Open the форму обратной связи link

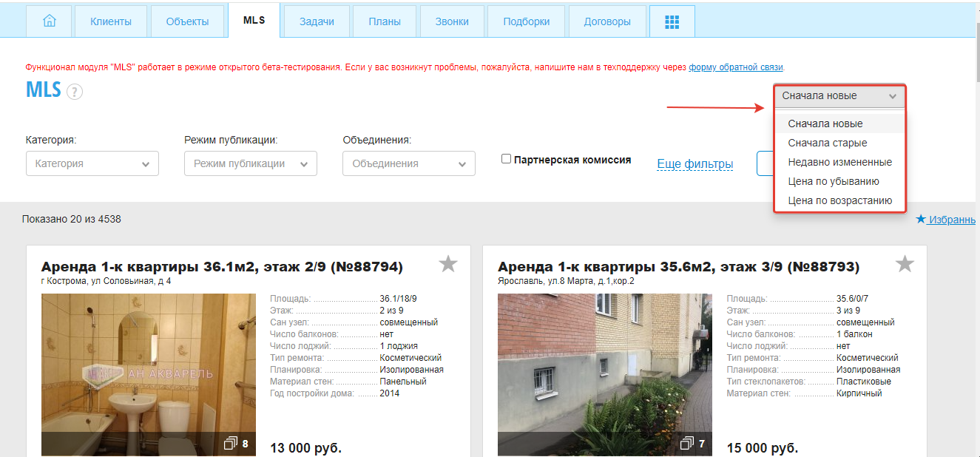[735, 67]
